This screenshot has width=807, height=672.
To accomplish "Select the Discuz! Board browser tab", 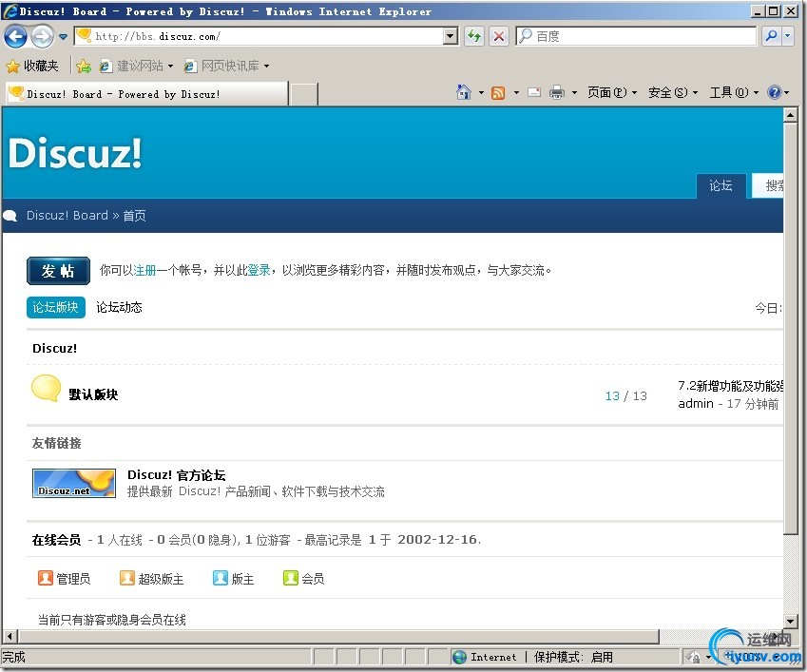I will 146,94.
